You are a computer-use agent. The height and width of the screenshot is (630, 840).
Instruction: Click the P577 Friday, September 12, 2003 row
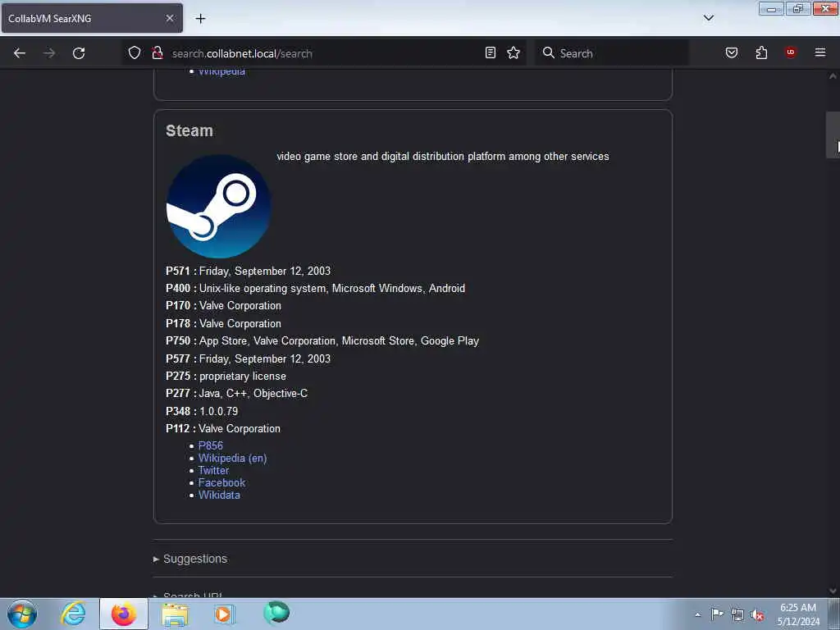click(248, 359)
